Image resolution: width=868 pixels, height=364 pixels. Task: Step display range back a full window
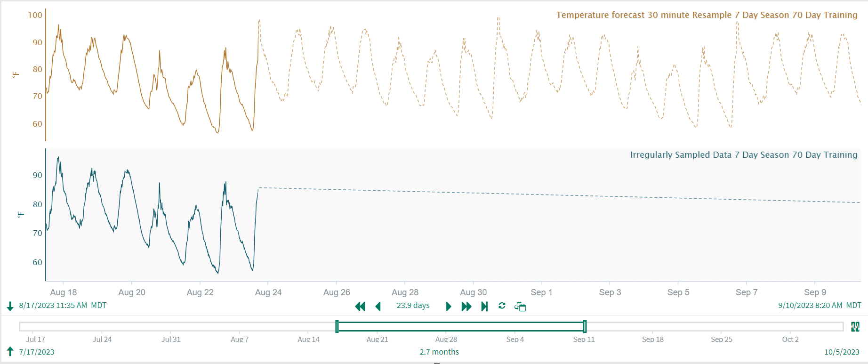tap(360, 307)
